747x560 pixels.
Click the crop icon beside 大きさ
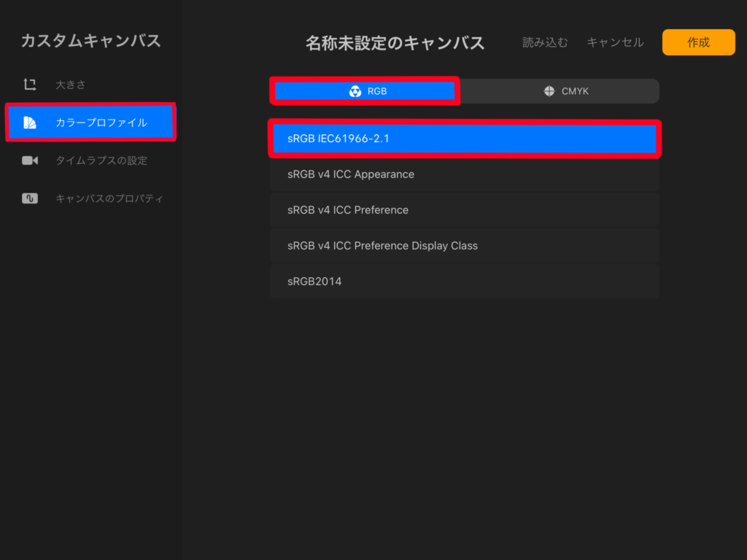click(x=30, y=85)
